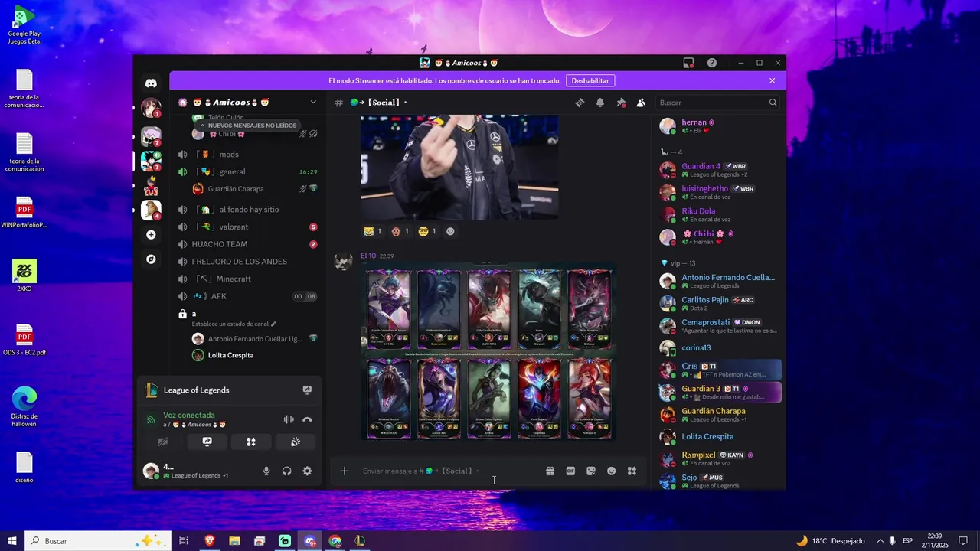Open Discord direct messages home icon
Viewport: 980px width, 551px height.
click(x=151, y=83)
